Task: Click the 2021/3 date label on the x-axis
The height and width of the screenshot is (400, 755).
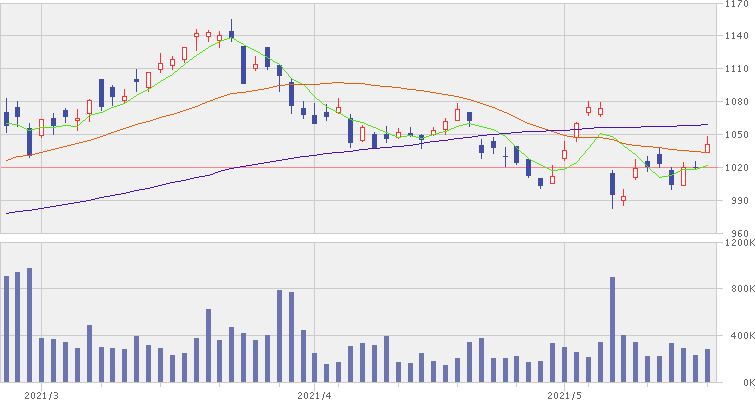Action: (x=41, y=394)
